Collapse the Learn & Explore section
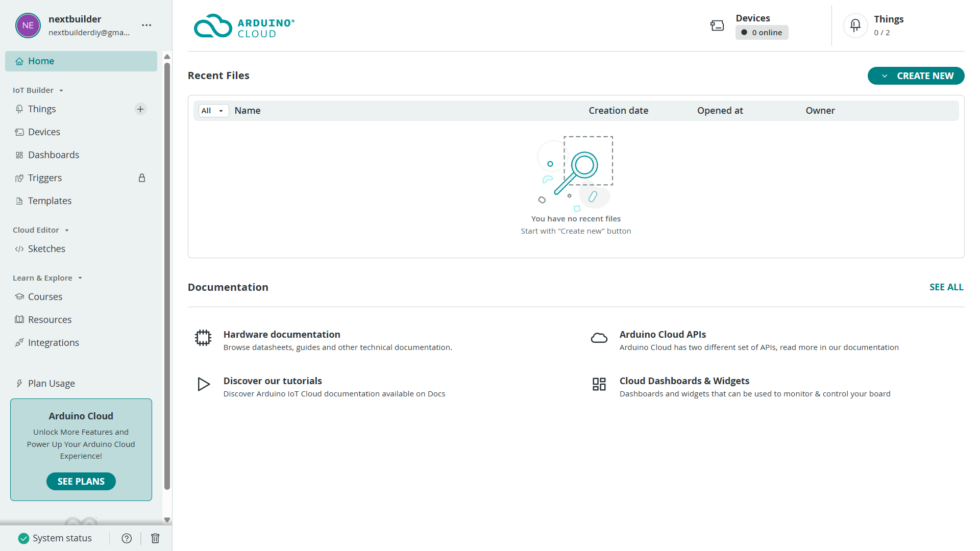The height and width of the screenshot is (551, 980). 47,278
